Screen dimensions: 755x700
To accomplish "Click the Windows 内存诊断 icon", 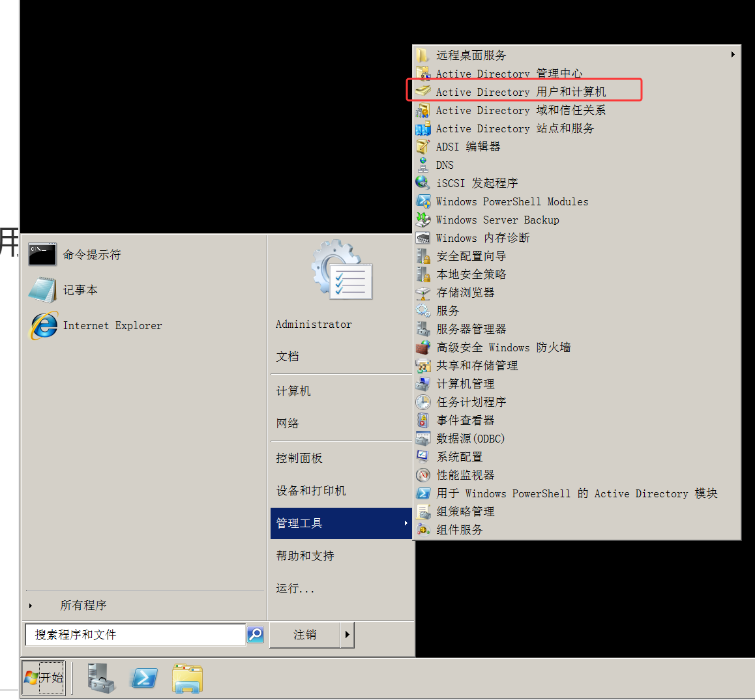I will [423, 238].
